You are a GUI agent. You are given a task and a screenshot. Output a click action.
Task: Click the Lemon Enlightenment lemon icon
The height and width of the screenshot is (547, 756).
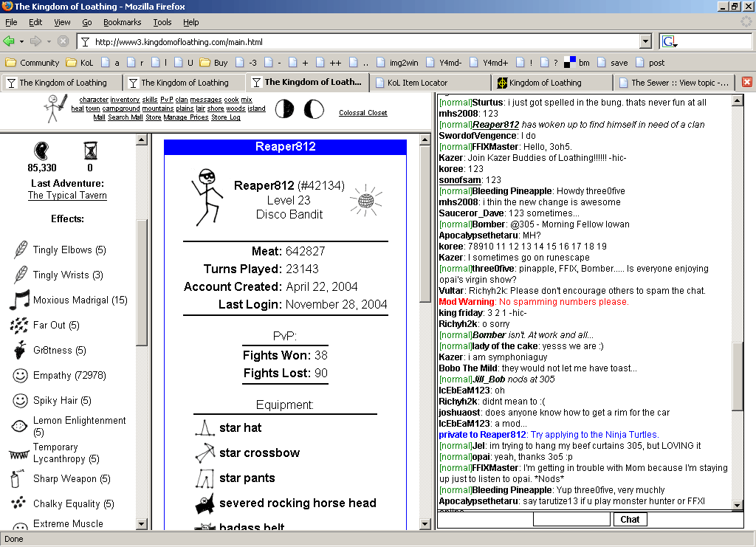pyautogui.click(x=19, y=426)
